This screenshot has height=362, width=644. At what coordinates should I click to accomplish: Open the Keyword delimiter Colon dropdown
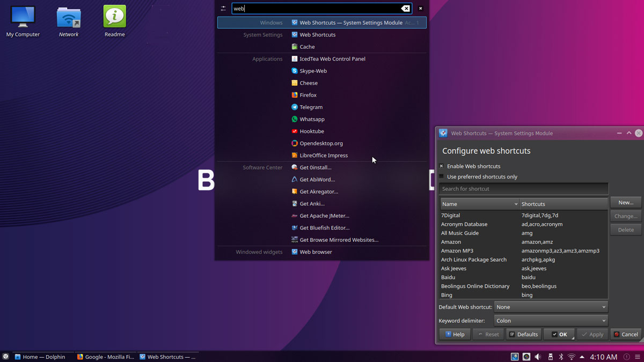(551, 321)
